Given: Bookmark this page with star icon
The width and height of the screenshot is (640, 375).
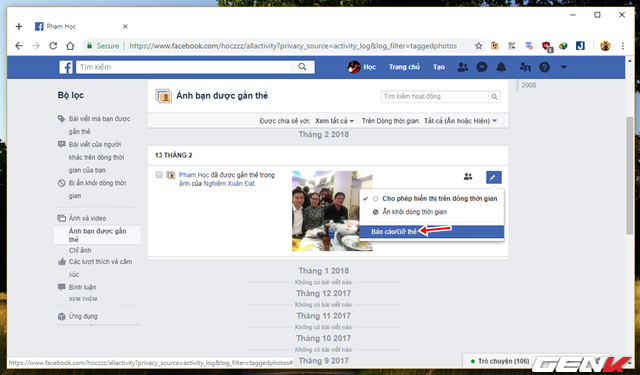Looking at the screenshot, I should [478, 46].
